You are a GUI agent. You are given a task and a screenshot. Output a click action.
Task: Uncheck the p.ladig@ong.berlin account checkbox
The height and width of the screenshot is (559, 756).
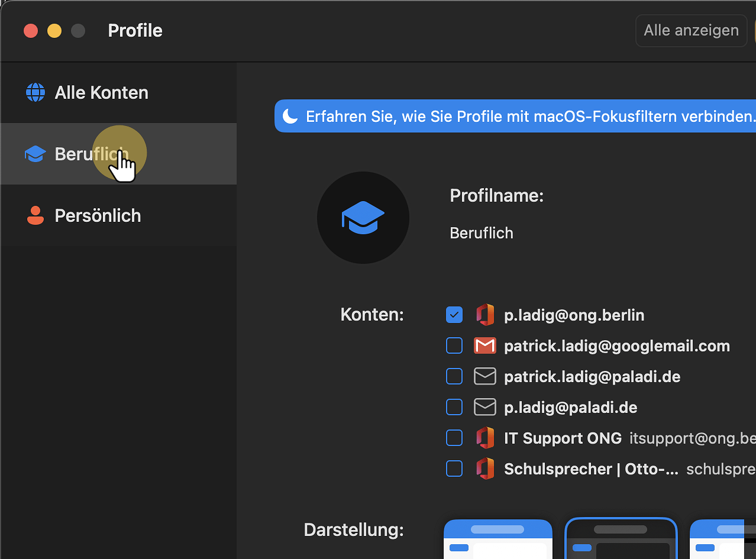[x=454, y=315]
